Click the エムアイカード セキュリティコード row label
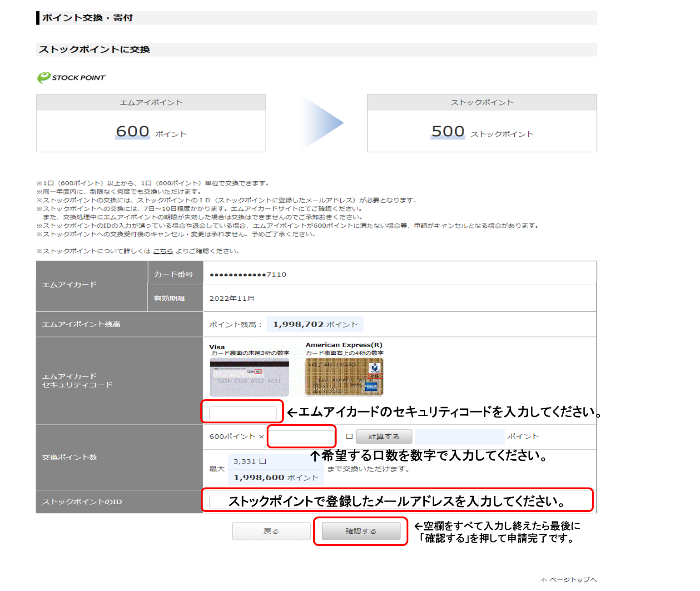The image size is (700, 591). tap(119, 381)
